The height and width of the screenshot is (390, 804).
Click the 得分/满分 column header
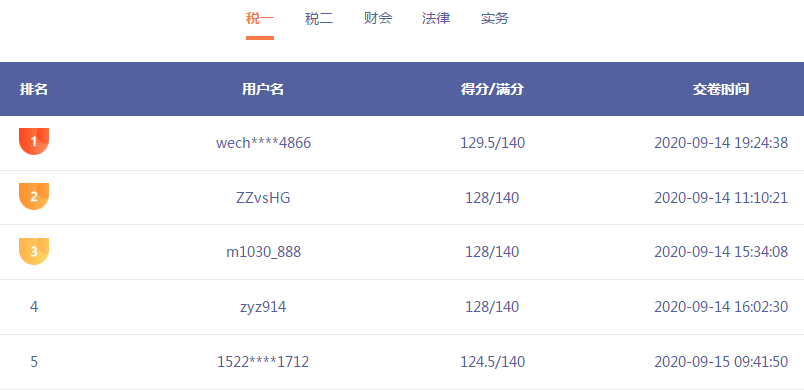coord(492,89)
